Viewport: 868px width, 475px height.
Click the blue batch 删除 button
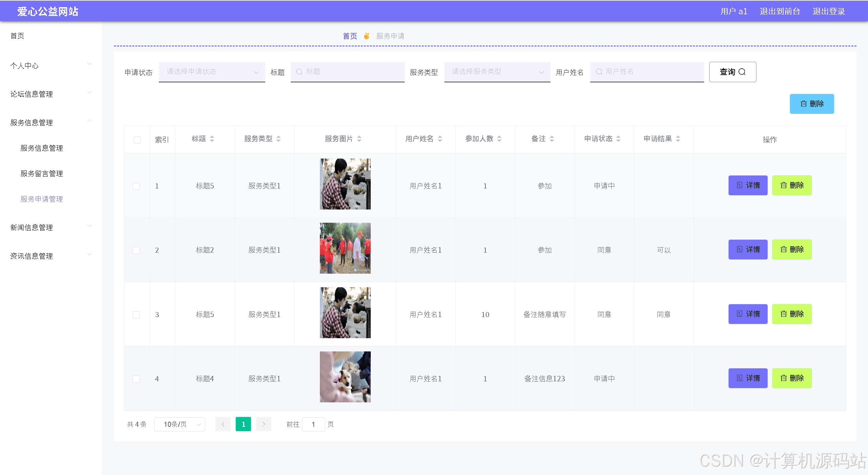[811, 104]
